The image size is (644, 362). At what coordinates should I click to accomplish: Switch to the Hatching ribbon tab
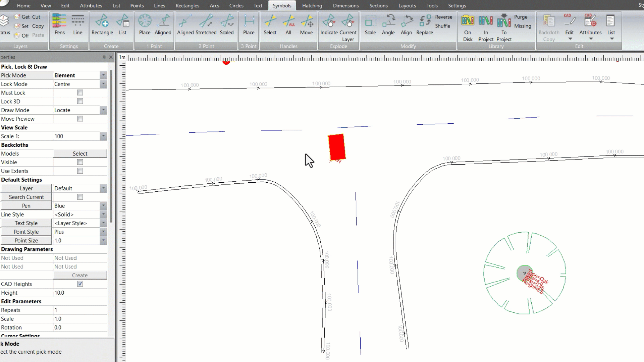[x=312, y=5]
